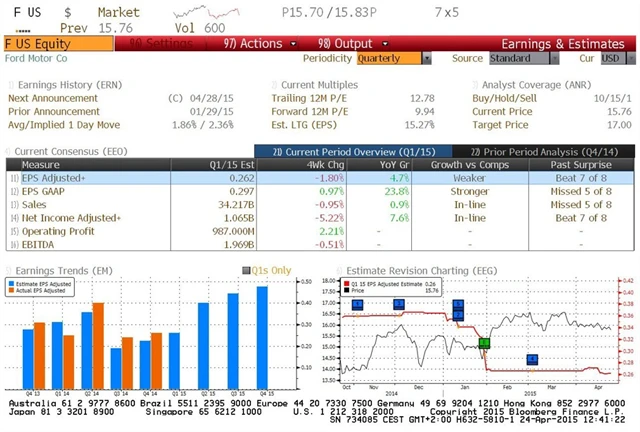The image size is (640, 432).
Task: Toggle Actual EPS Adjusted legend series
Action: point(14,293)
